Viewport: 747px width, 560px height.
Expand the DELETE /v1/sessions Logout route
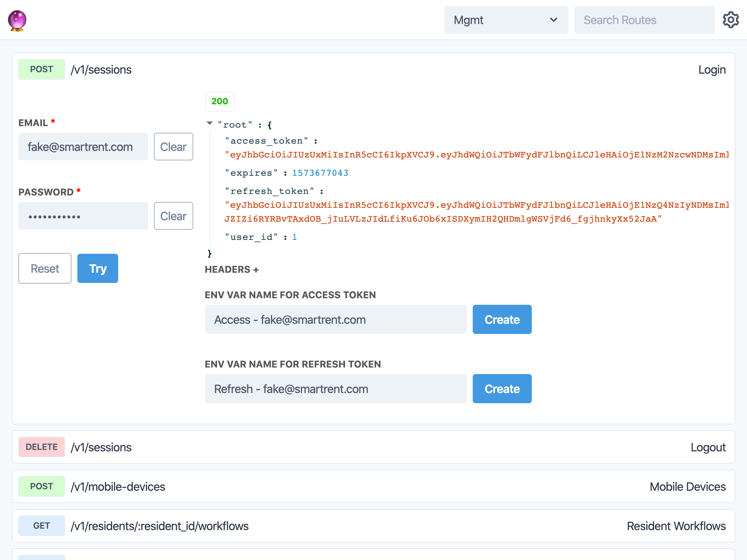373,447
